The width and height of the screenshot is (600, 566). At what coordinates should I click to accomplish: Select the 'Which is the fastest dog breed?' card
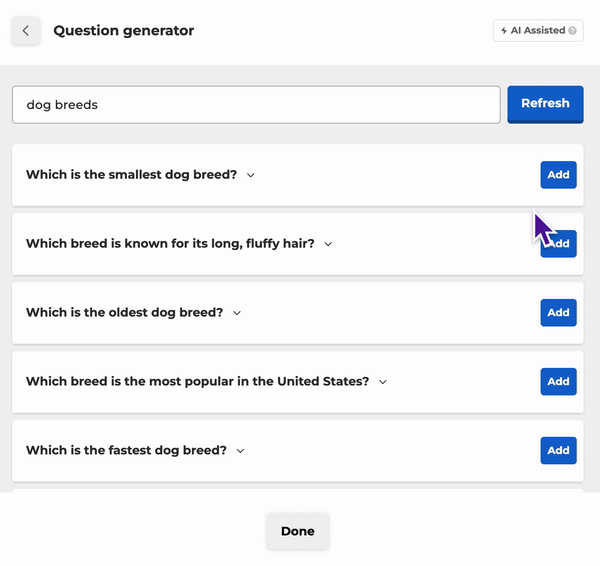coord(298,451)
